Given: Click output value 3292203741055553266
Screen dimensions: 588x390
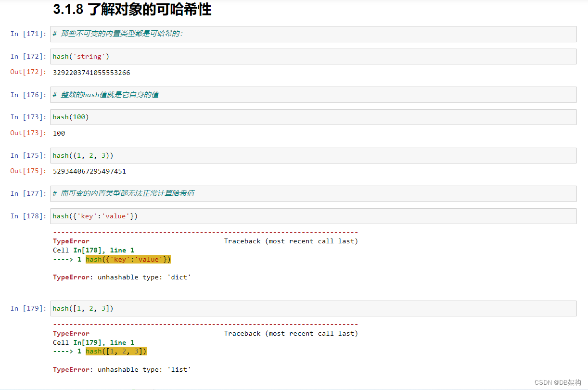Looking at the screenshot, I should [x=91, y=73].
